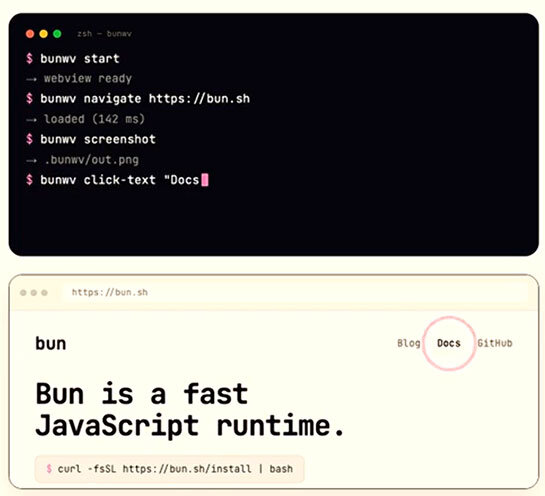
Task: Click the red close dot in terminal
Action: pyautogui.click(x=30, y=34)
